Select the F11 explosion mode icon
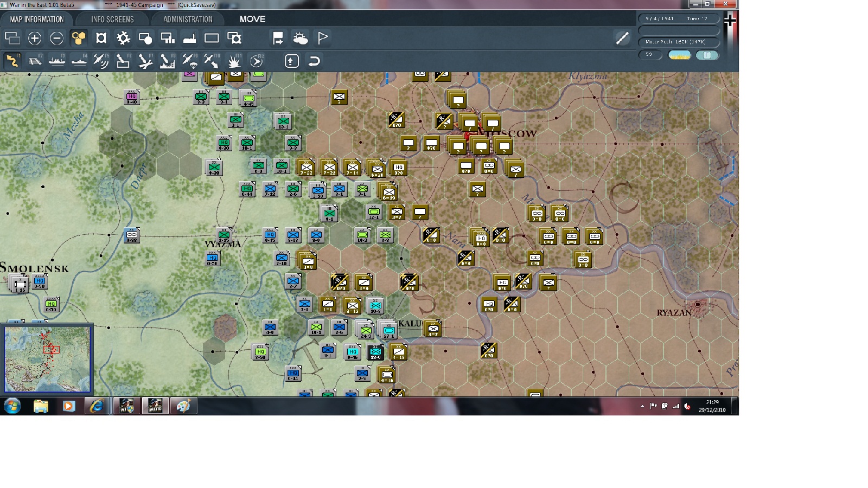Image resolution: width=868 pixels, height=488 pixels. click(x=234, y=61)
